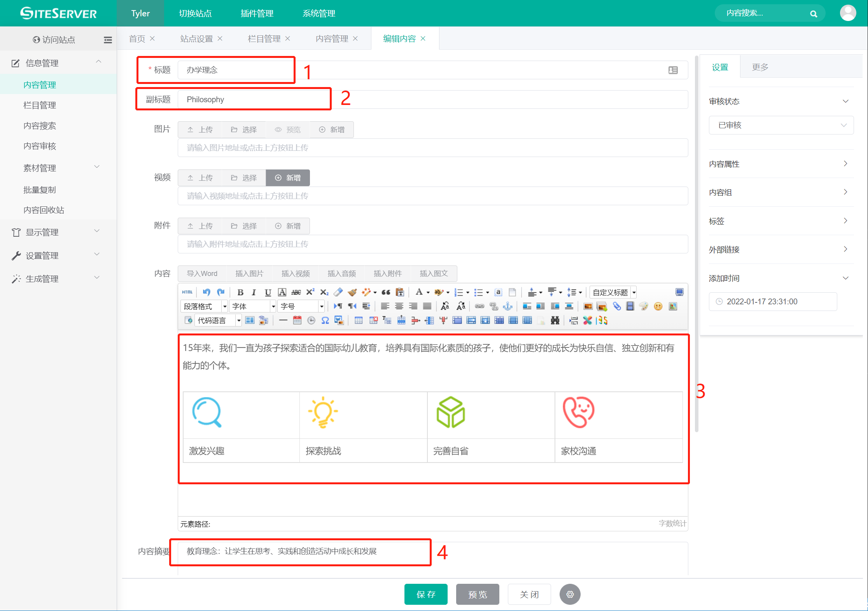This screenshot has height=611, width=868.
Task: Open the font color picker A icon
Action: 419,292
